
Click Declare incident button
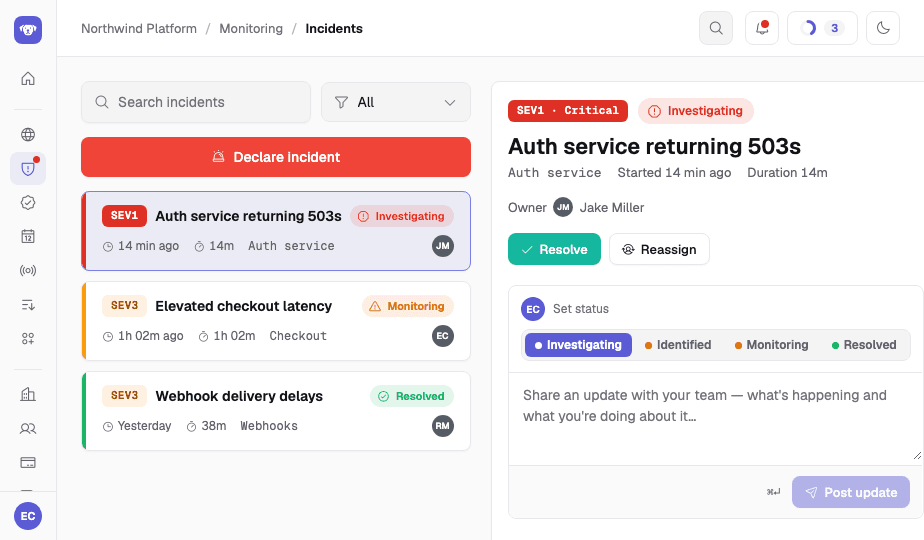276,157
